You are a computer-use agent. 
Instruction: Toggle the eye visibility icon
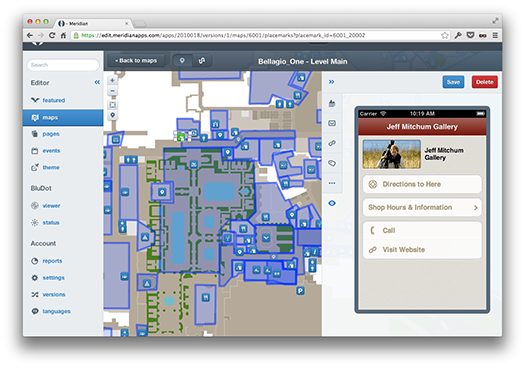332,203
